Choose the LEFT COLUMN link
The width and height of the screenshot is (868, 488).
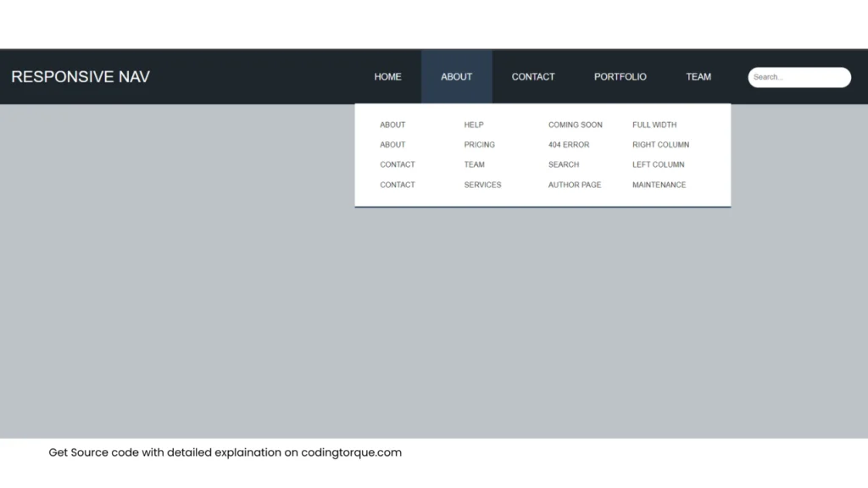tap(658, 165)
